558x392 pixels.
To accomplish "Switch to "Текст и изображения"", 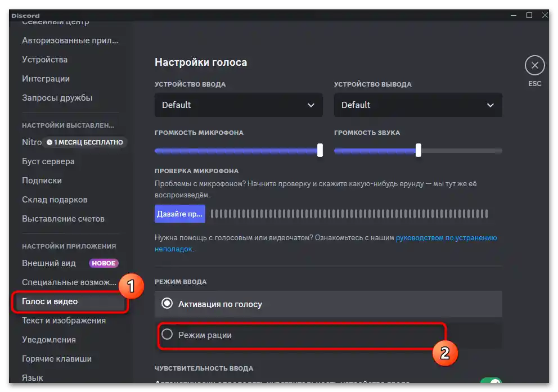I will (64, 320).
